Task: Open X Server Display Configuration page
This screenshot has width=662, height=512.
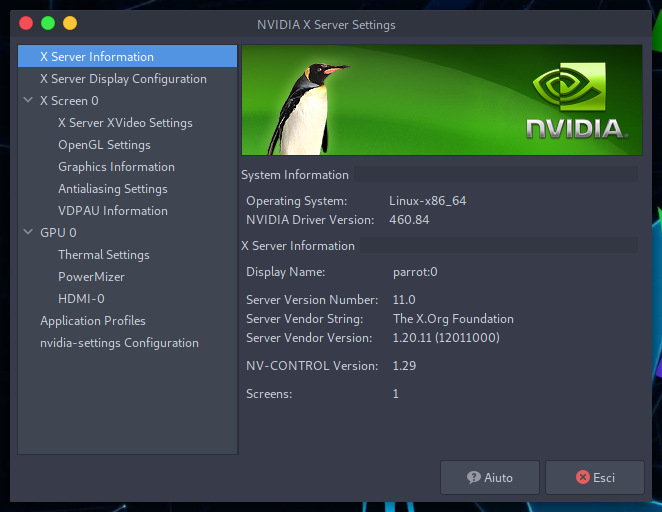Action: [123, 79]
